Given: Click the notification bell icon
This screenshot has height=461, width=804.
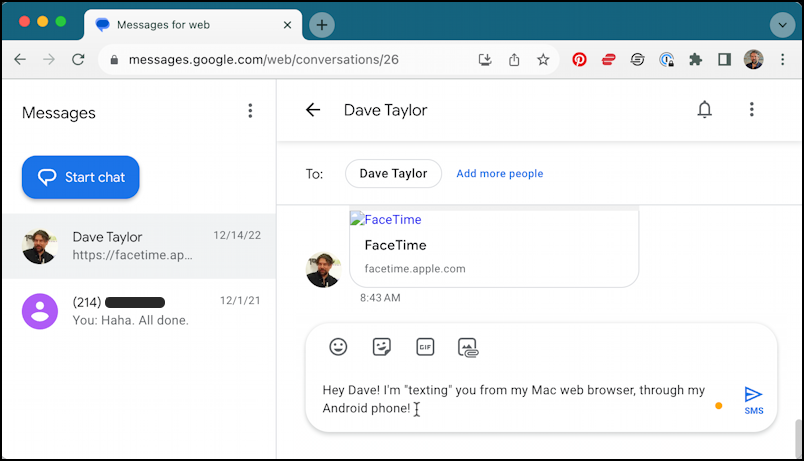Looking at the screenshot, I should 704,110.
